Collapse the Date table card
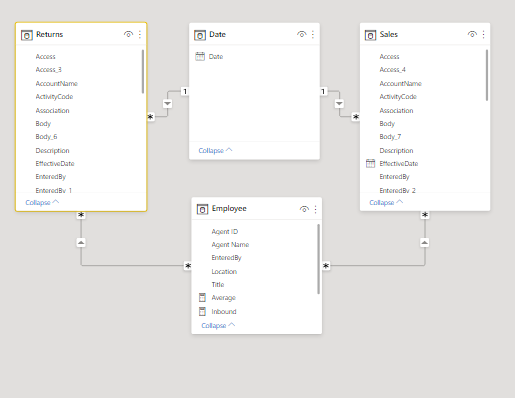Screen dimensions: 515x398 click(215, 150)
